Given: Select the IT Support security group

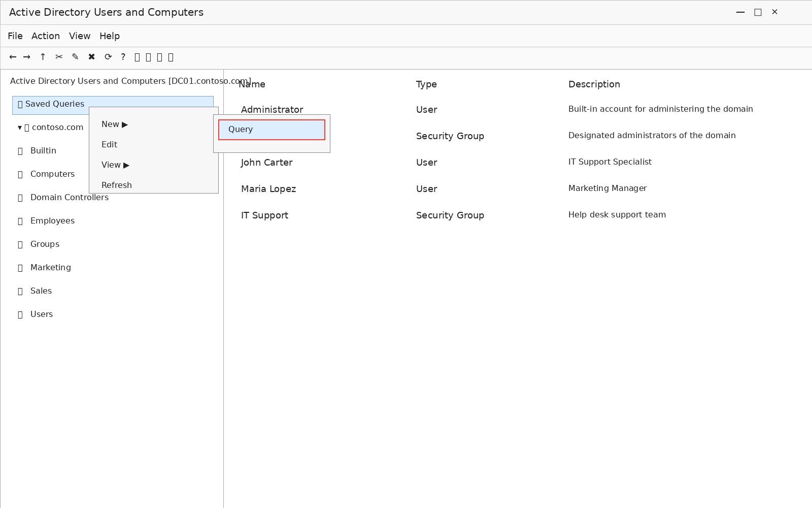Looking at the screenshot, I should click(x=264, y=215).
